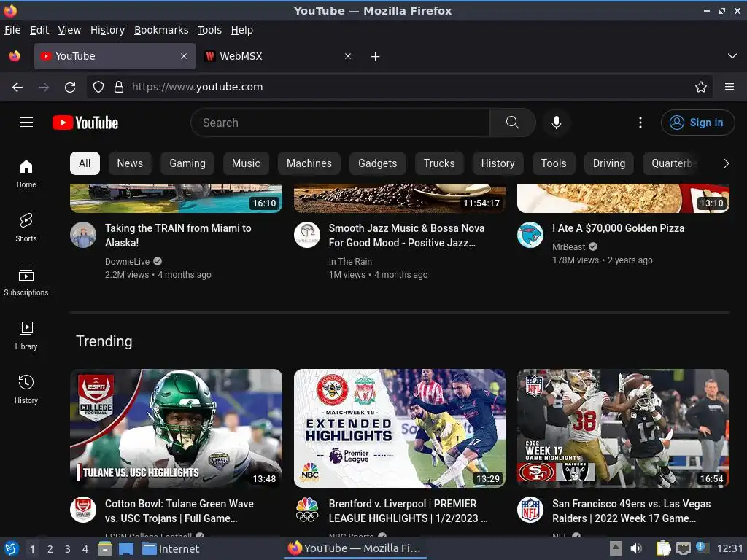The width and height of the screenshot is (747, 560).
Task: Select the All filter chip
Action: click(85, 163)
